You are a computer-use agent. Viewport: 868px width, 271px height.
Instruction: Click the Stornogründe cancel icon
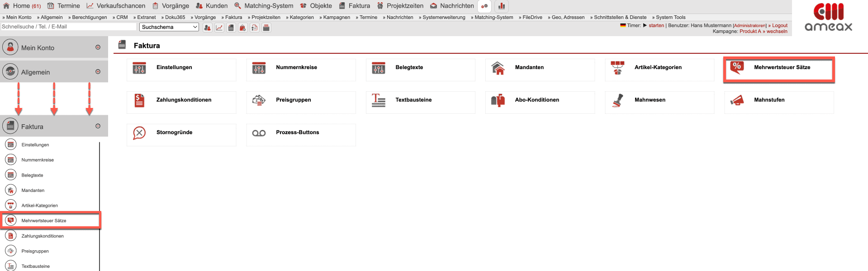[x=139, y=133]
